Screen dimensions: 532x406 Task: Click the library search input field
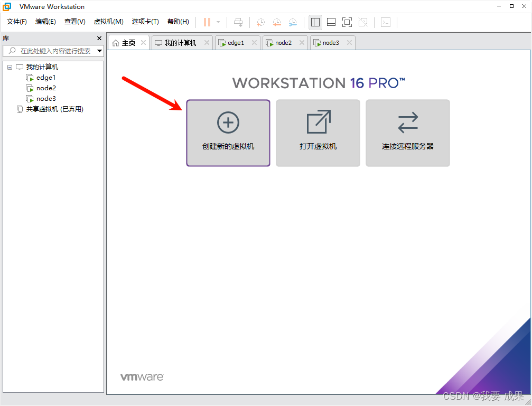53,51
